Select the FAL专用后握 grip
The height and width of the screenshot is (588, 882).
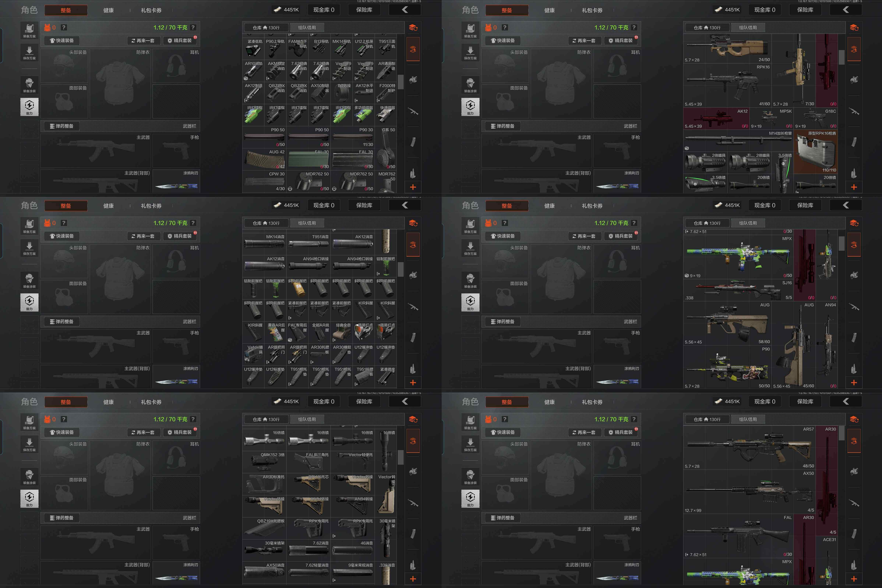coord(298,333)
